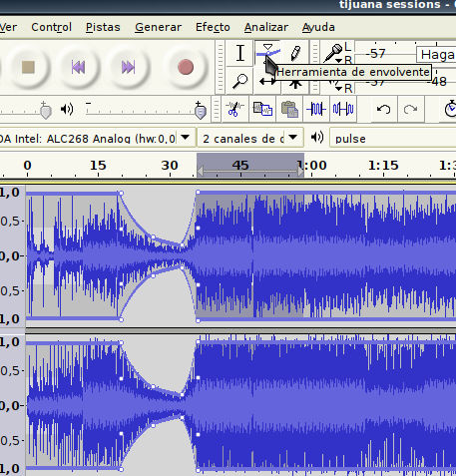Click the Paste clipboard icon

pyautogui.click(x=289, y=109)
